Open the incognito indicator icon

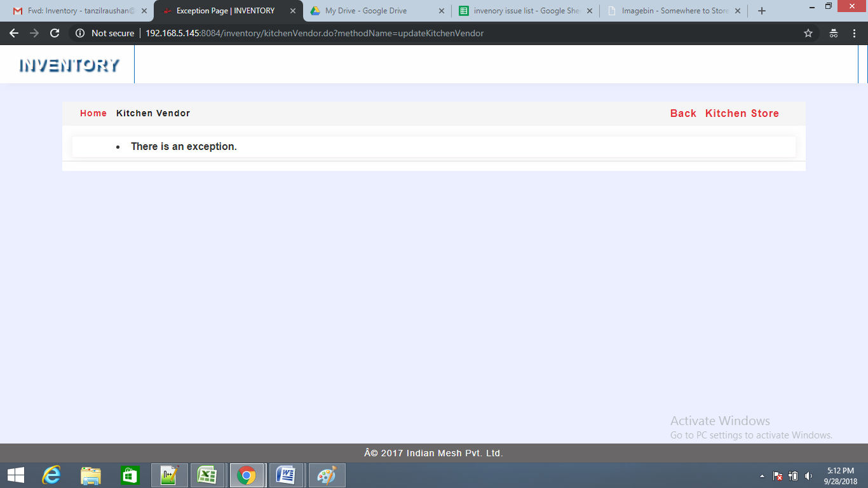834,33
